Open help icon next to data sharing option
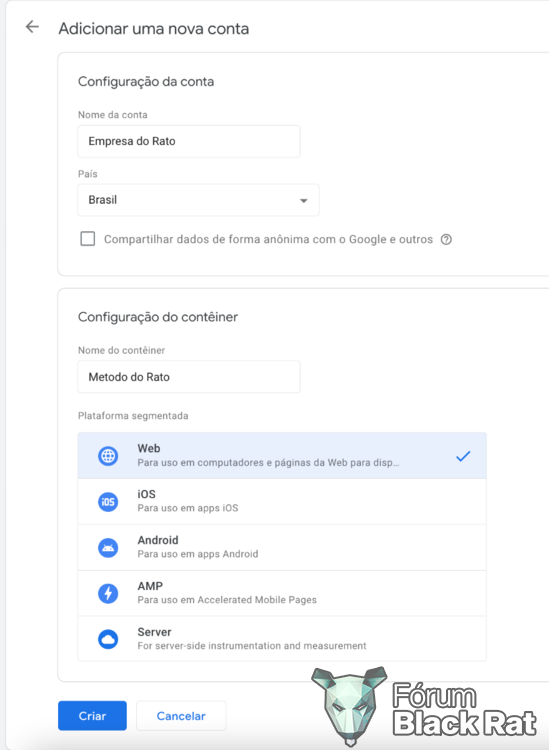The height and width of the screenshot is (750, 549). (446, 240)
